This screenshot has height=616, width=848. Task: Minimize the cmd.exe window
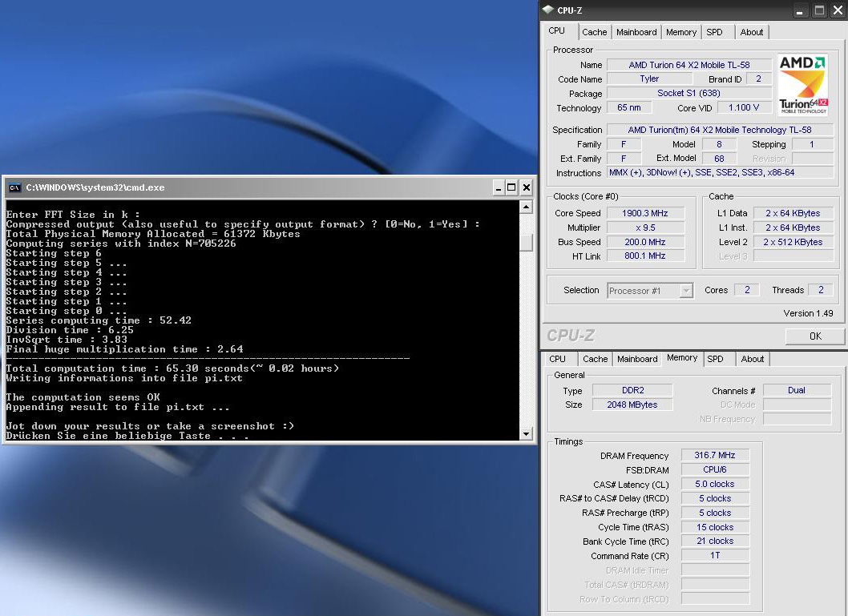coord(499,187)
